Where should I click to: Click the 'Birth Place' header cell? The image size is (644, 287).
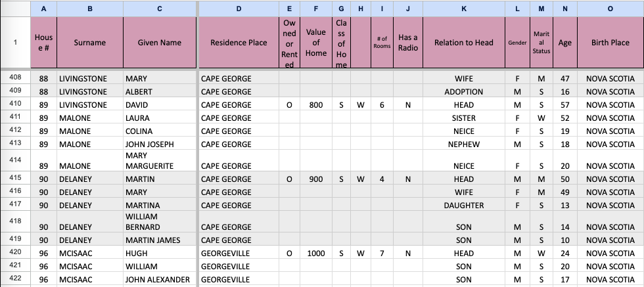pos(610,43)
